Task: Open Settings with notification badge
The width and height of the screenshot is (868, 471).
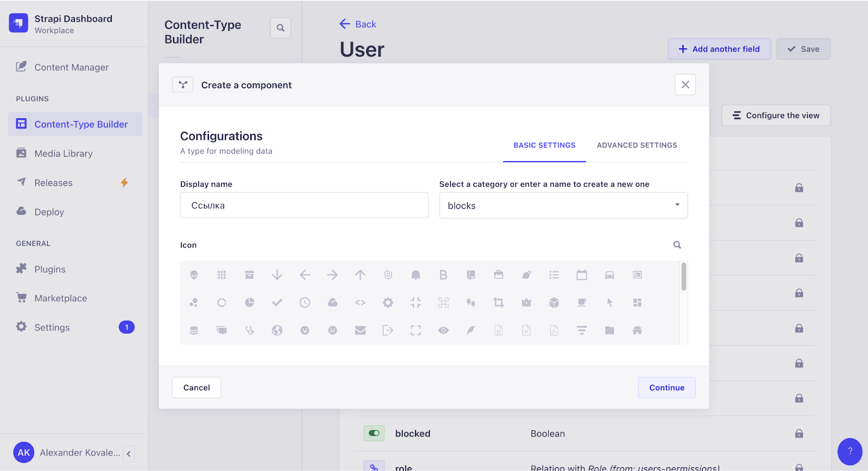Action: [x=75, y=327]
